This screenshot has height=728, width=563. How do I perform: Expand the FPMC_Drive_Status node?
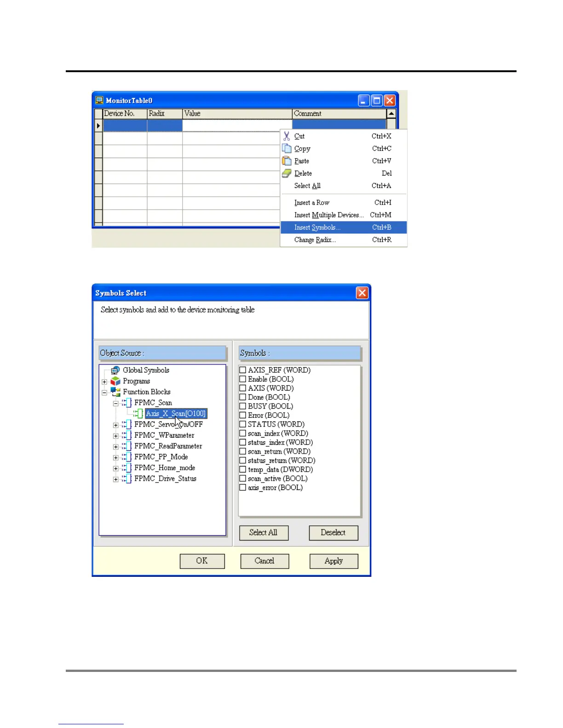[116, 479]
